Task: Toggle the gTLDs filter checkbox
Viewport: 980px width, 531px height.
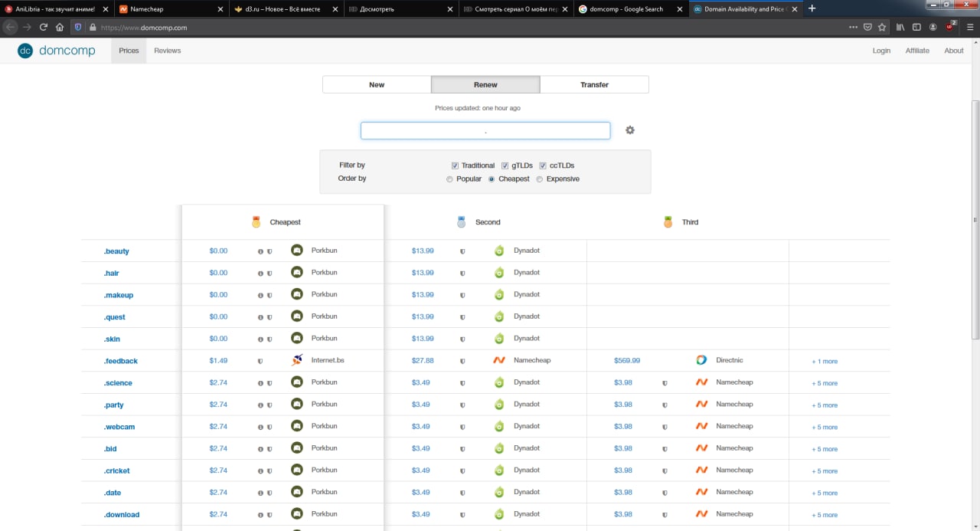Action: pos(505,166)
